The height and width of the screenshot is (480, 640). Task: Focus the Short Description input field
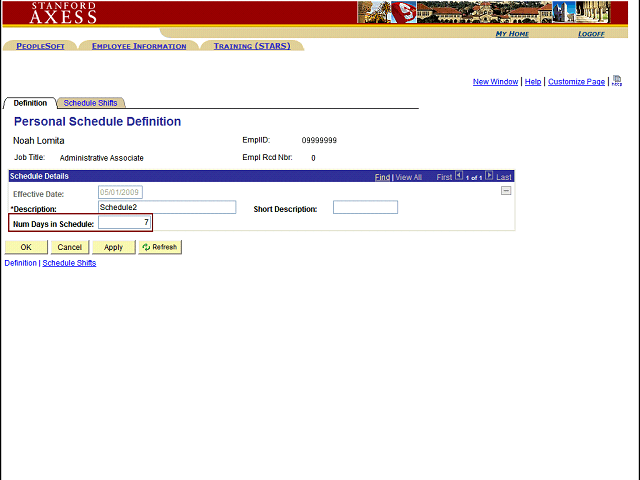pos(365,207)
